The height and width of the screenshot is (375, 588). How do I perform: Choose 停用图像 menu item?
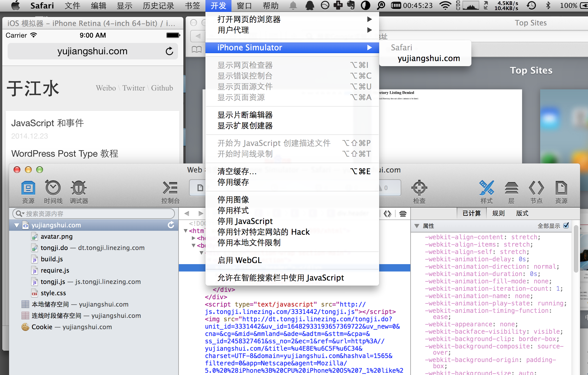pos(292,200)
